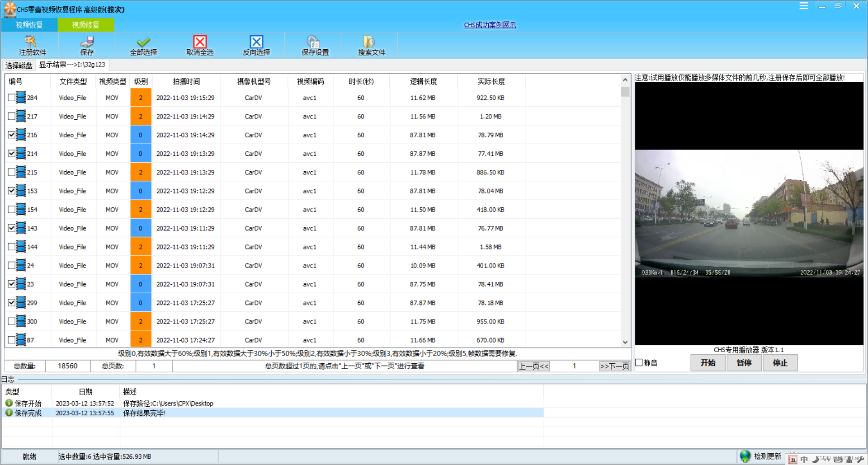Image resolution: width=868 pixels, height=465 pixels.
Task: Click the file list scrollbar thumb
Action: click(x=625, y=92)
